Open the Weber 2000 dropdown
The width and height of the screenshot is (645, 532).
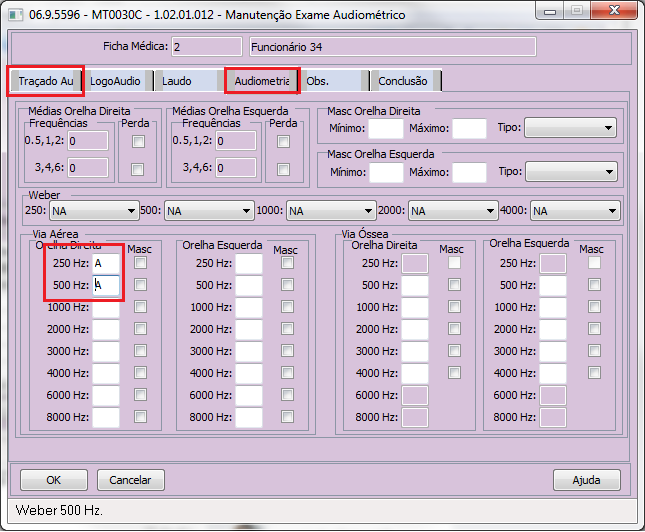[453, 211]
